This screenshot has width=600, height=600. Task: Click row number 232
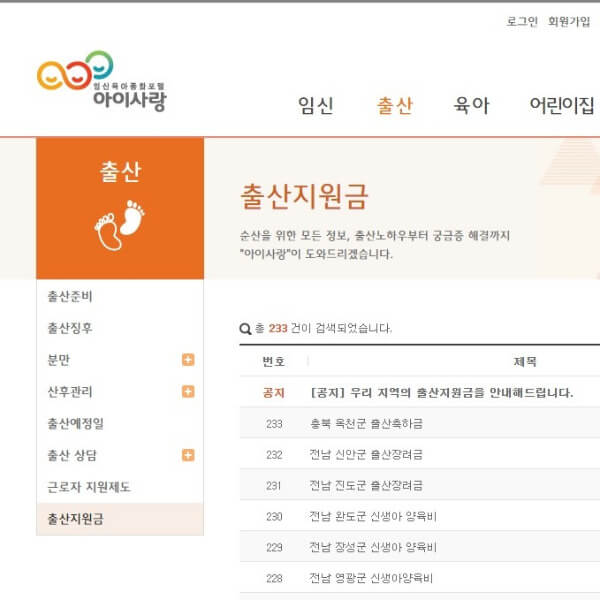pyautogui.click(x=274, y=455)
